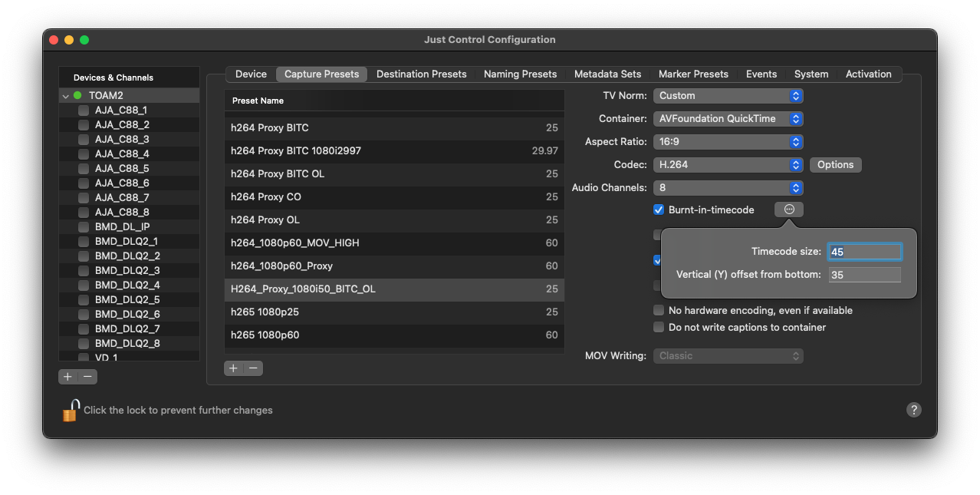Select preset h264 Proxy OL
The height and width of the screenshot is (495, 980).
point(394,220)
